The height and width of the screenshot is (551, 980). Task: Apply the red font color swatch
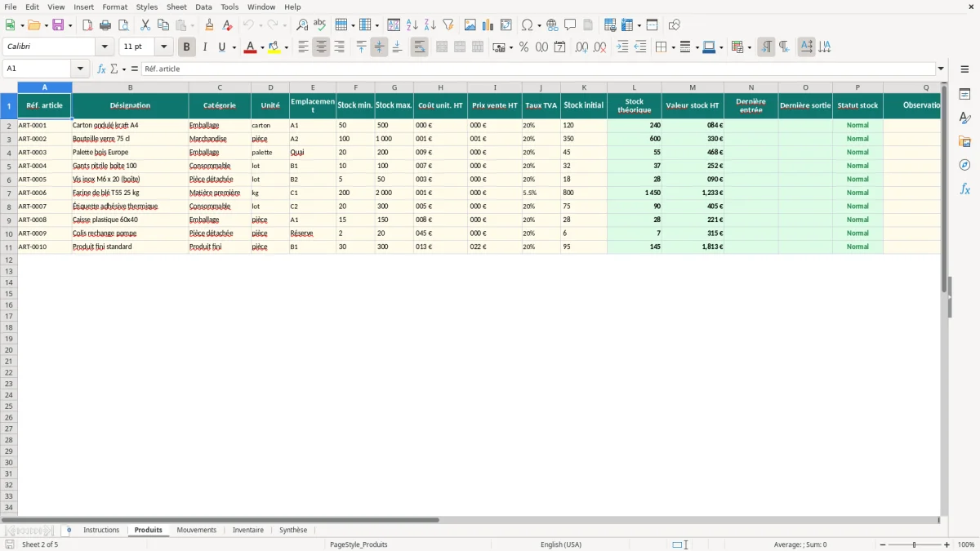pos(250,47)
